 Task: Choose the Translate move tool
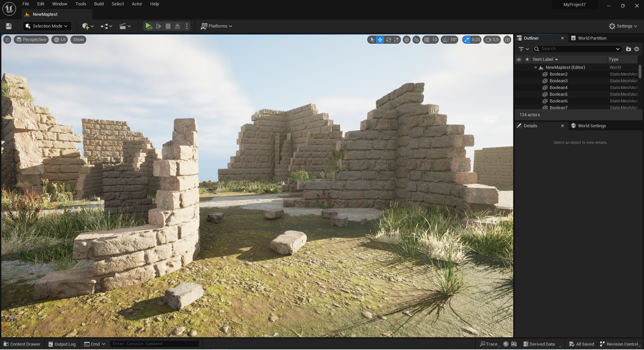tap(380, 40)
